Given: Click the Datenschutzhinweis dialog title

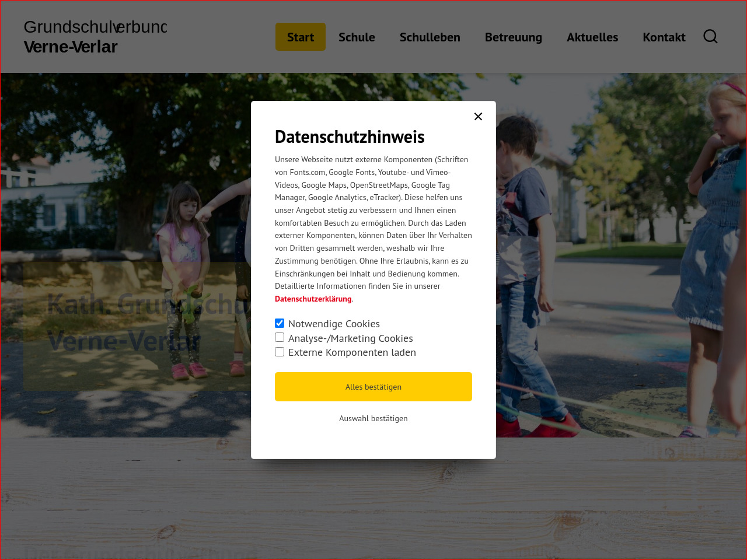Looking at the screenshot, I should point(350,136).
